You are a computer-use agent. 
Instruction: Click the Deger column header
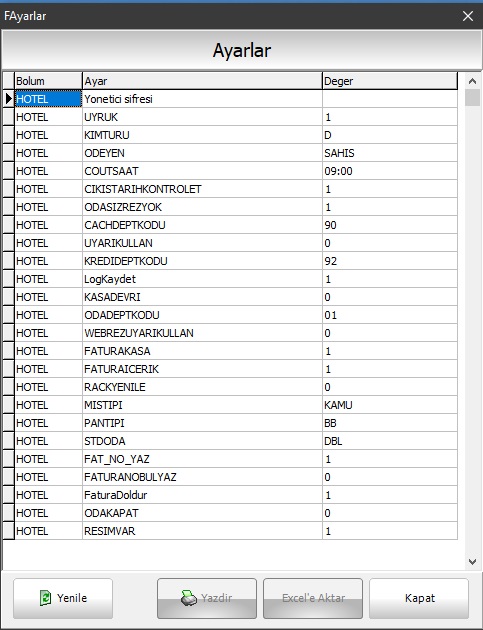390,81
